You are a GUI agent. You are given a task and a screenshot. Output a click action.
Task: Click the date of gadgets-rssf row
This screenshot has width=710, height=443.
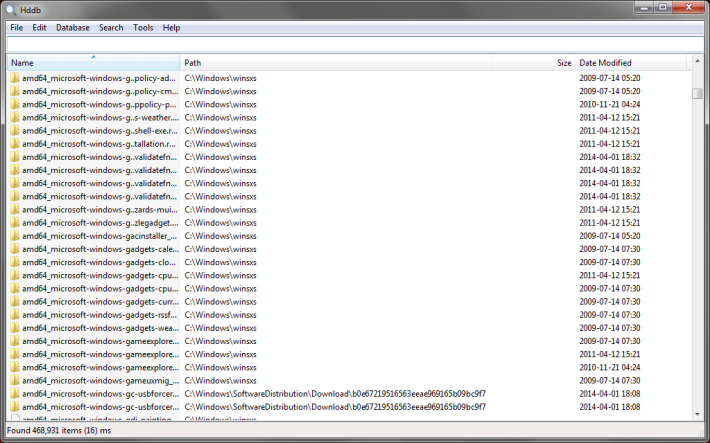click(609, 314)
